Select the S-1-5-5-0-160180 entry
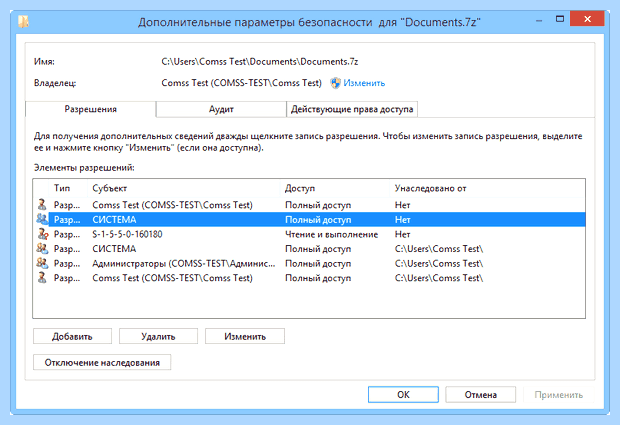This screenshot has height=425, width=620. pos(309,234)
